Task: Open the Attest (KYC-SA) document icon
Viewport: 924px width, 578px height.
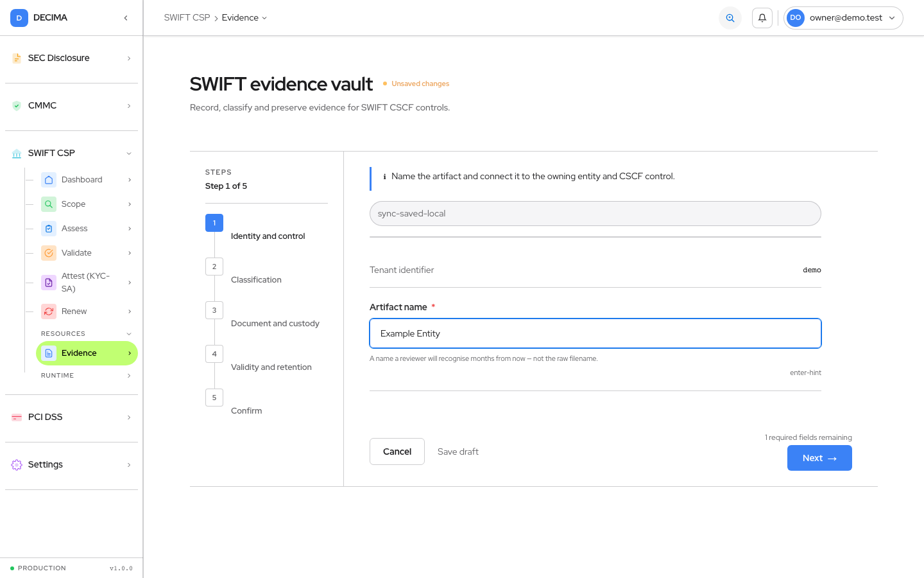Action: [49, 283]
